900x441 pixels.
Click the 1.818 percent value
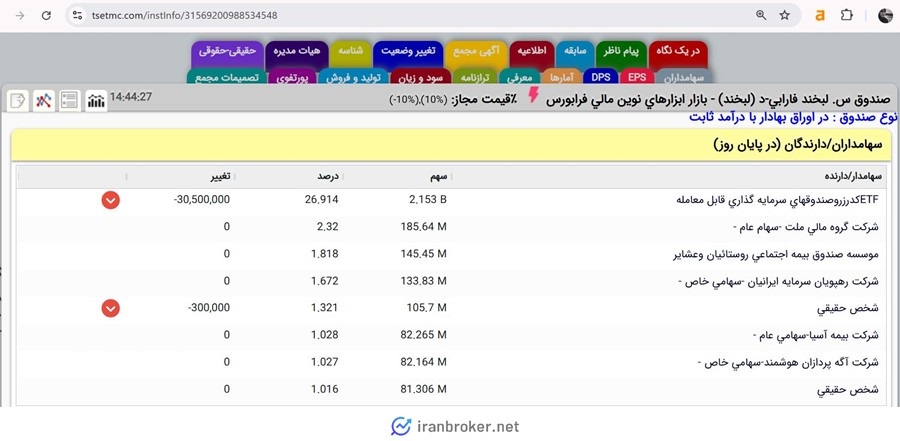tap(324, 254)
